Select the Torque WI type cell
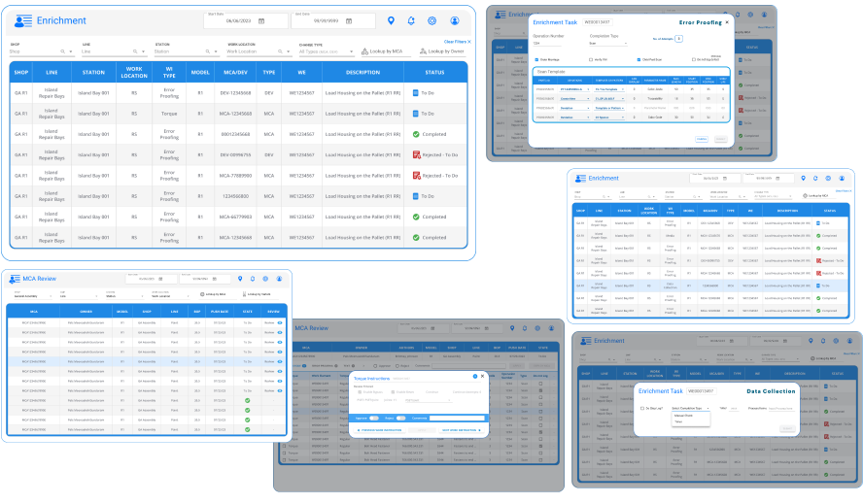863x504 pixels. 169,114
